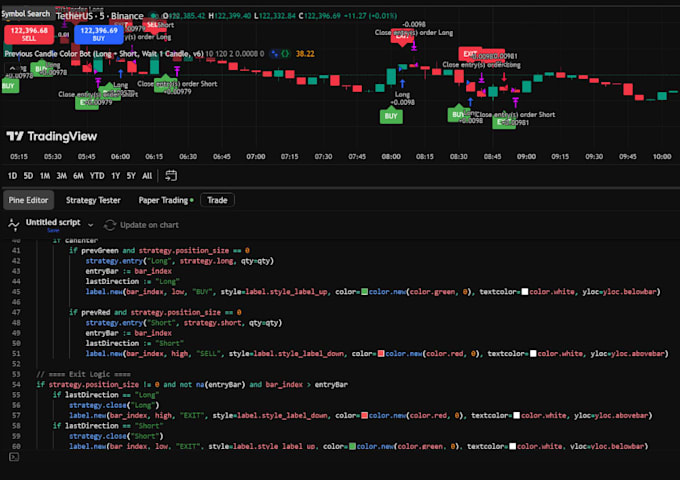Image resolution: width=680 pixels, height=480 pixels.
Task: Select the 1Y time range
Action: point(115,176)
